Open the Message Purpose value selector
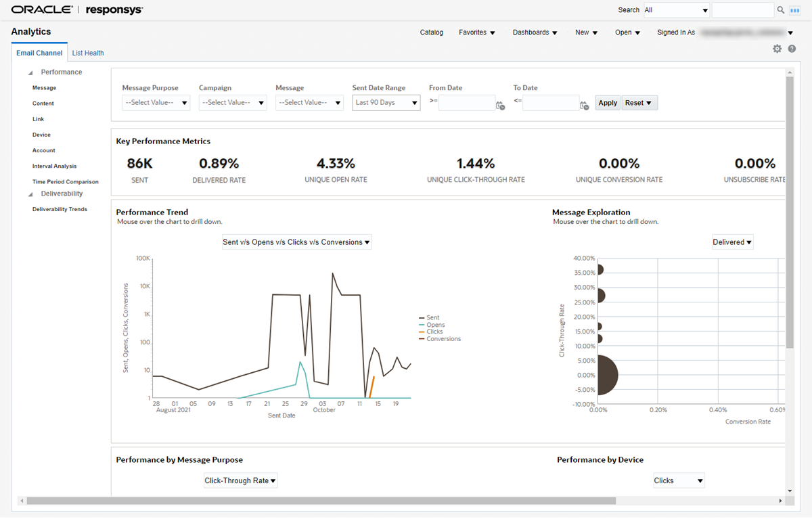Screen dimensions: 812x519 156,102
